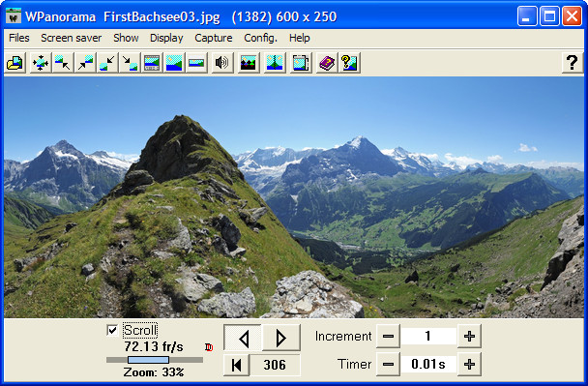Click the move-window-to-top-left arrow icon
The image size is (588, 386).
(x=62, y=62)
